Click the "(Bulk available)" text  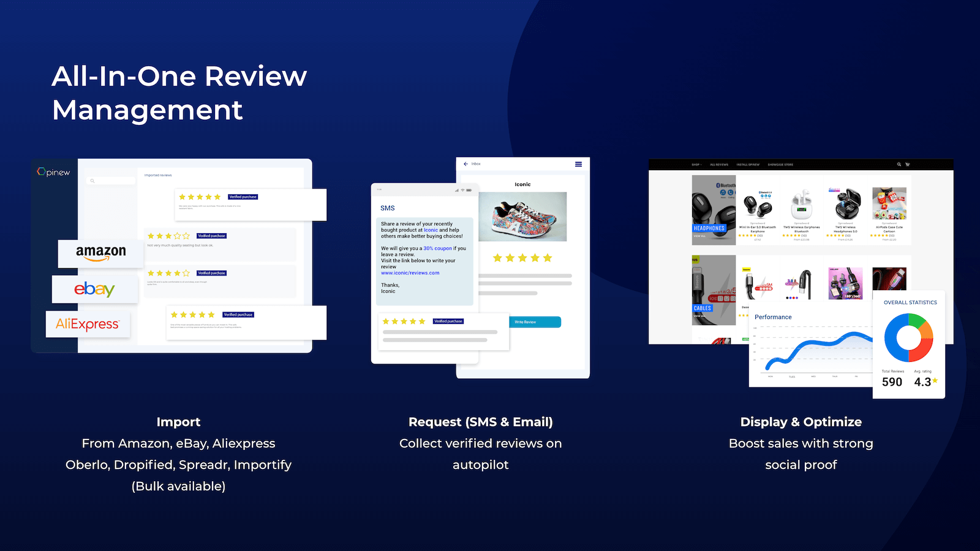click(x=178, y=486)
